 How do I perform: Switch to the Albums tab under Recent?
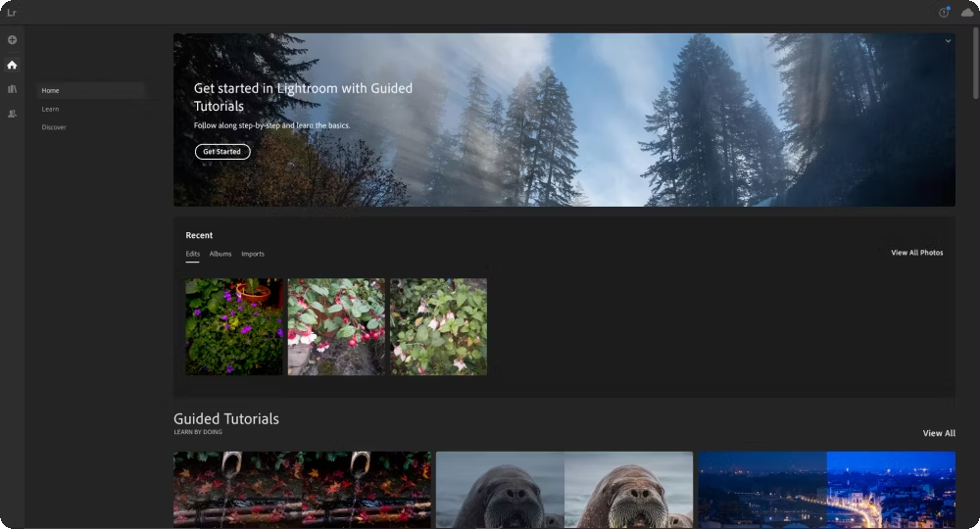(x=220, y=254)
